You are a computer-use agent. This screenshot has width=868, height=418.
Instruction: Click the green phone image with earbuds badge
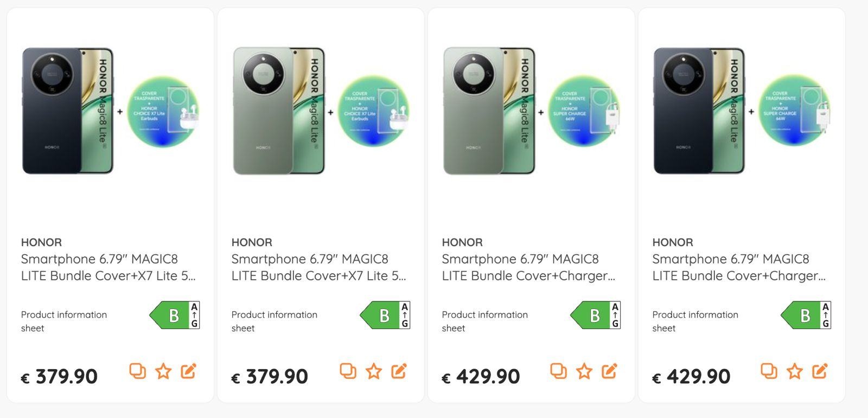(320, 111)
